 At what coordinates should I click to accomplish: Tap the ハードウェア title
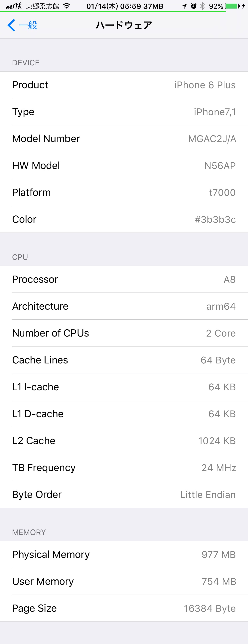point(124,25)
